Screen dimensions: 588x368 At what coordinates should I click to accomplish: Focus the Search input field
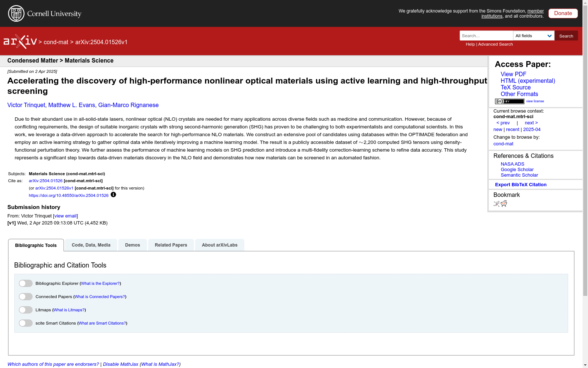[x=486, y=36]
